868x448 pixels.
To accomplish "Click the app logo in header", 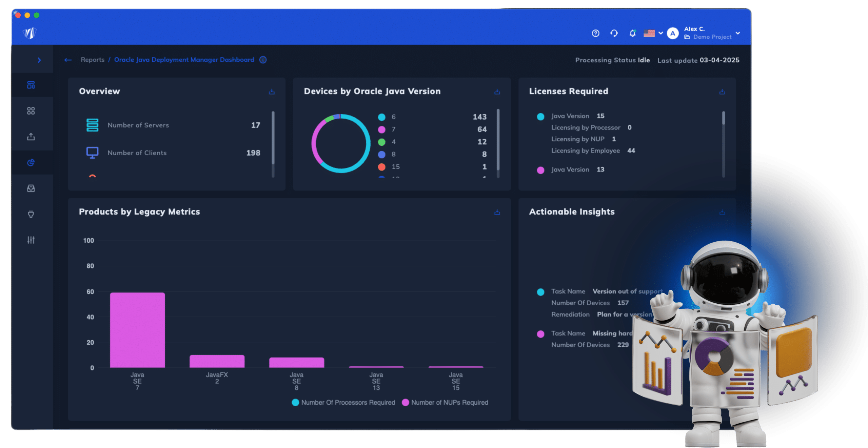I will click(29, 33).
